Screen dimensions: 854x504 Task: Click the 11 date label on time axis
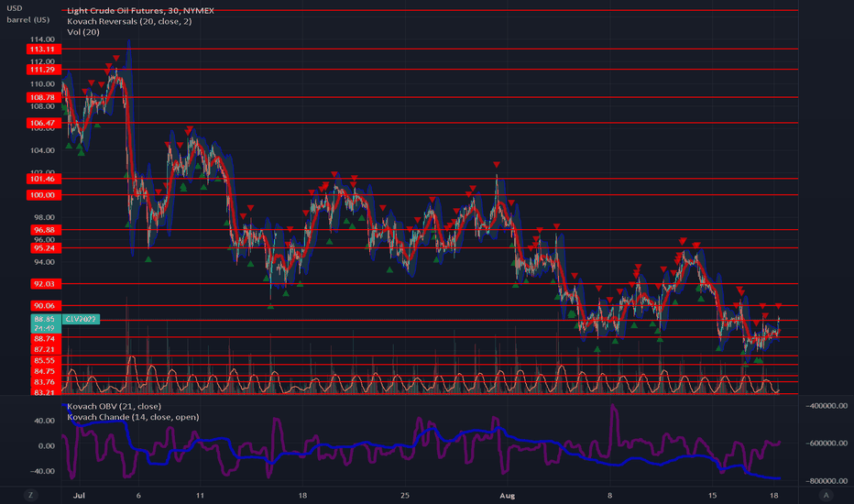point(200,495)
